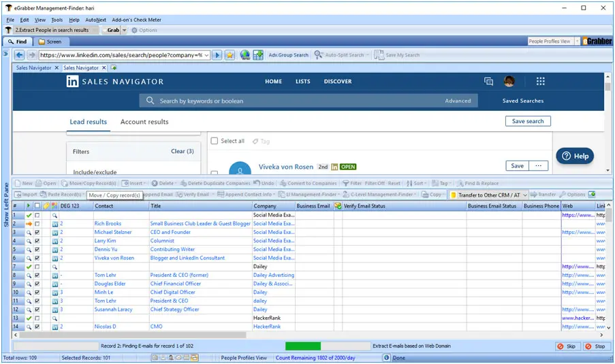The width and height of the screenshot is (615, 364).
Task: Open the LinkedIn messaging icon
Action: tap(488, 81)
